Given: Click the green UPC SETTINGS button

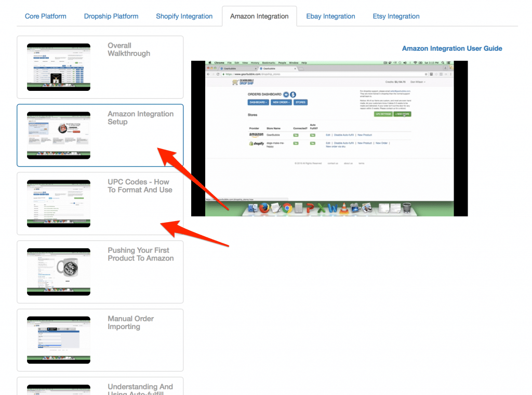Looking at the screenshot, I should 383,114.
